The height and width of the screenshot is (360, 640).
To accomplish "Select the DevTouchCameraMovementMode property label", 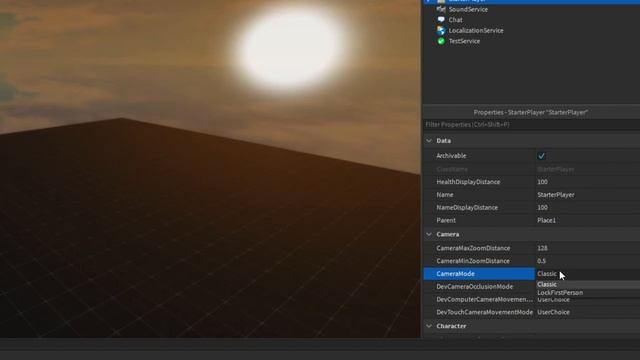I will (484, 312).
